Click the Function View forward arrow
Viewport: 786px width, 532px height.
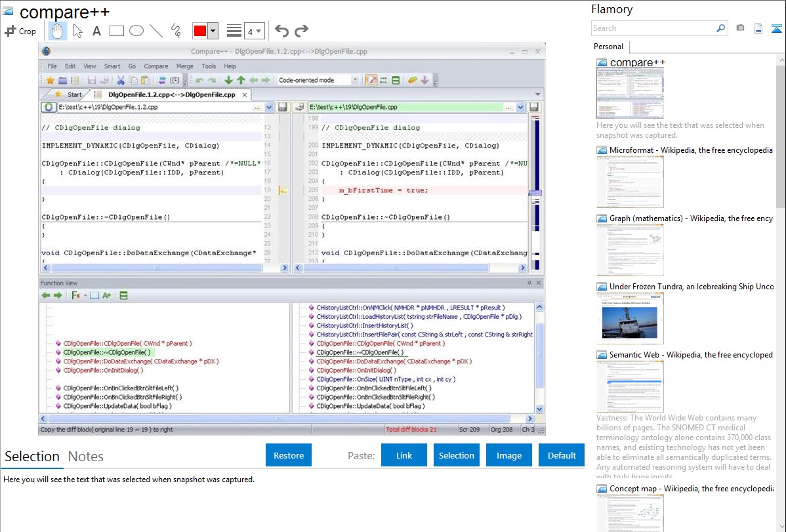tap(58, 296)
